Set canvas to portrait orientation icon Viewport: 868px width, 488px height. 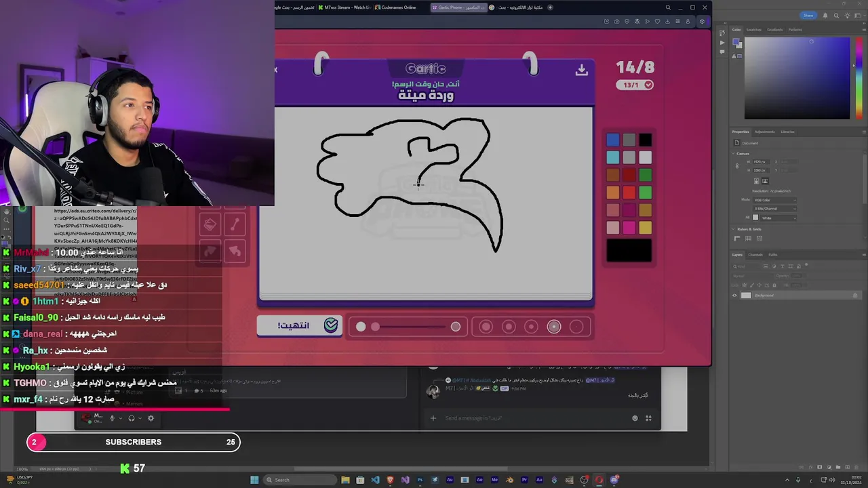(757, 181)
